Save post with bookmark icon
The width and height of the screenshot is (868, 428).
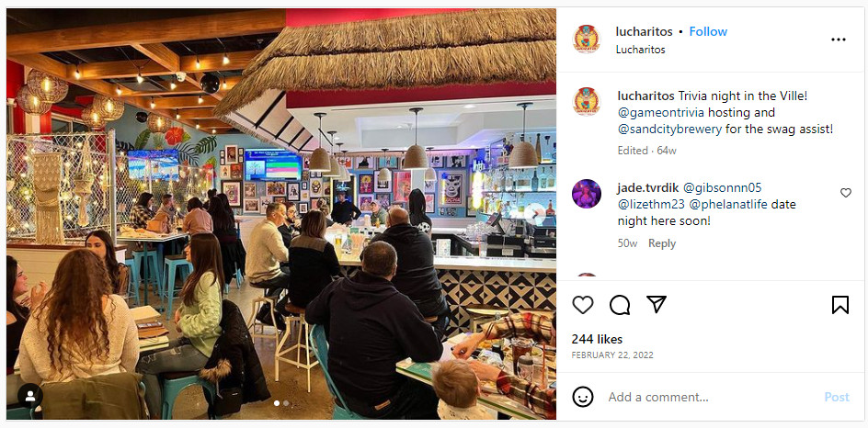click(839, 305)
